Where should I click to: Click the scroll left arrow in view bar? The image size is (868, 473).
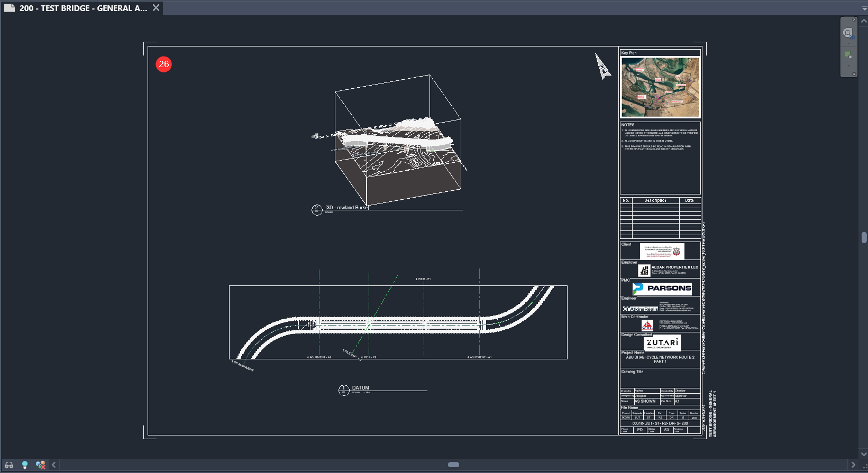[x=54, y=465]
